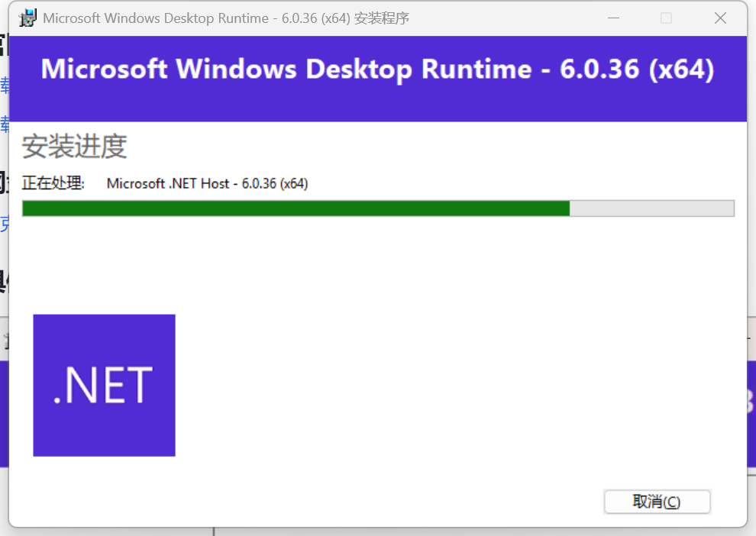756x536 pixels.
Task: Minimize the installer window
Action: [613, 18]
